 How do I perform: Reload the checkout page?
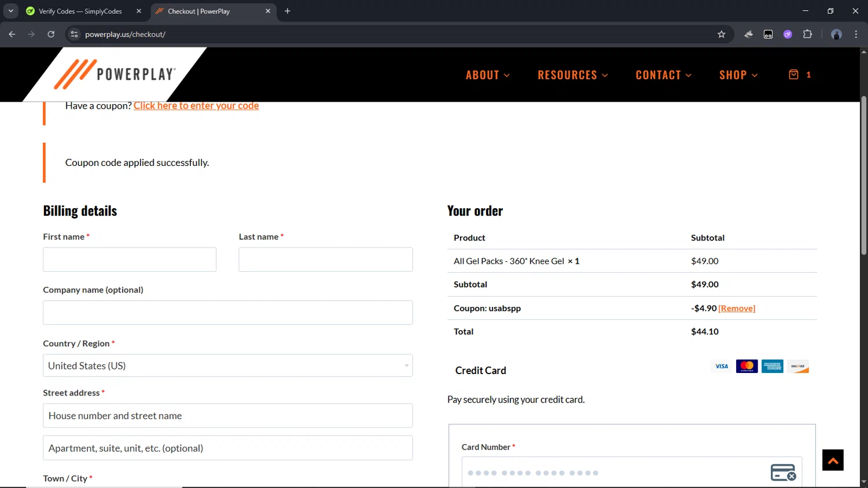pos(51,34)
